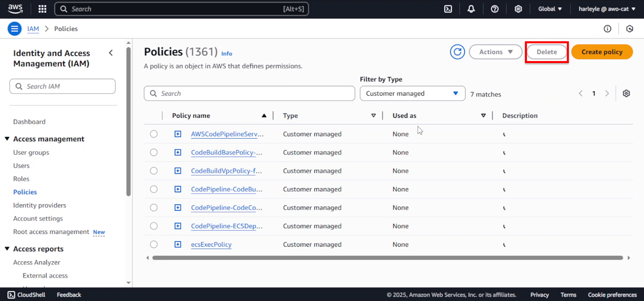Screen dimensions: 644x301
Task: Refresh the policies list
Action: click(457, 52)
